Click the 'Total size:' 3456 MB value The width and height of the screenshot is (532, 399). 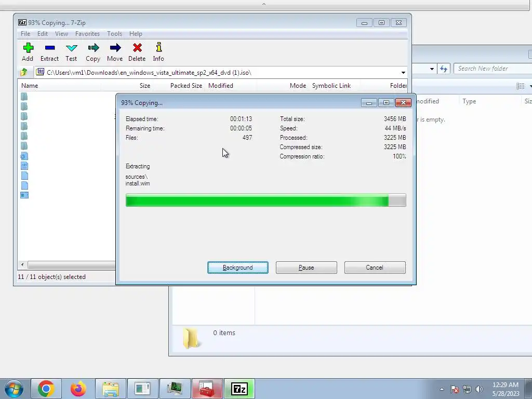tap(395, 119)
